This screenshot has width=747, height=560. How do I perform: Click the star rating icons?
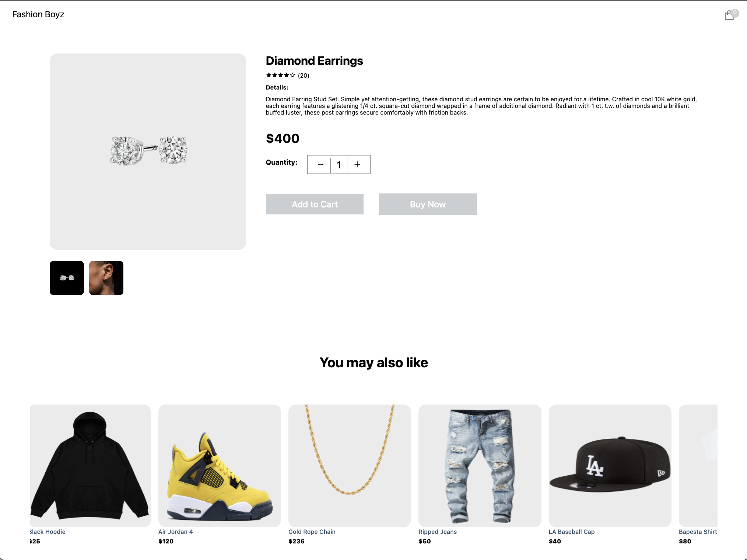280,75
